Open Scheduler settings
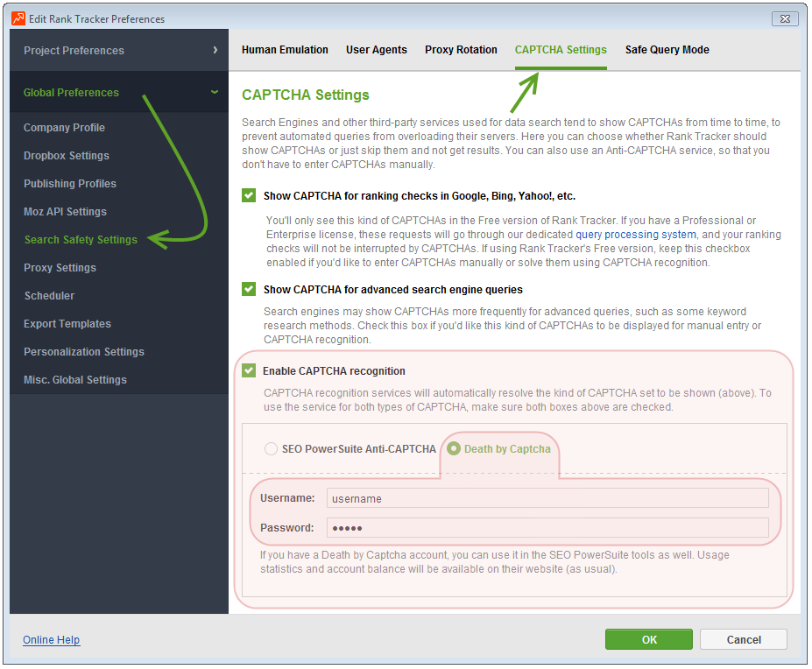The image size is (812, 669). (x=49, y=295)
